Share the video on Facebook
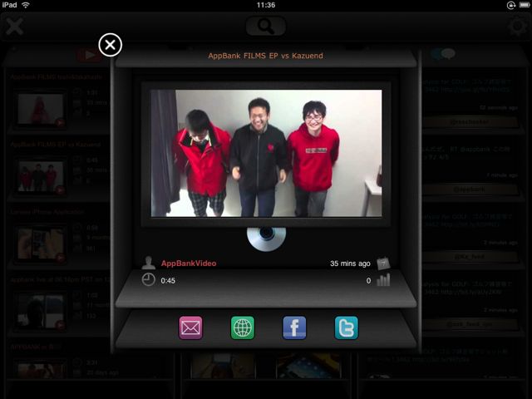The width and height of the screenshot is (532, 399). click(x=294, y=328)
